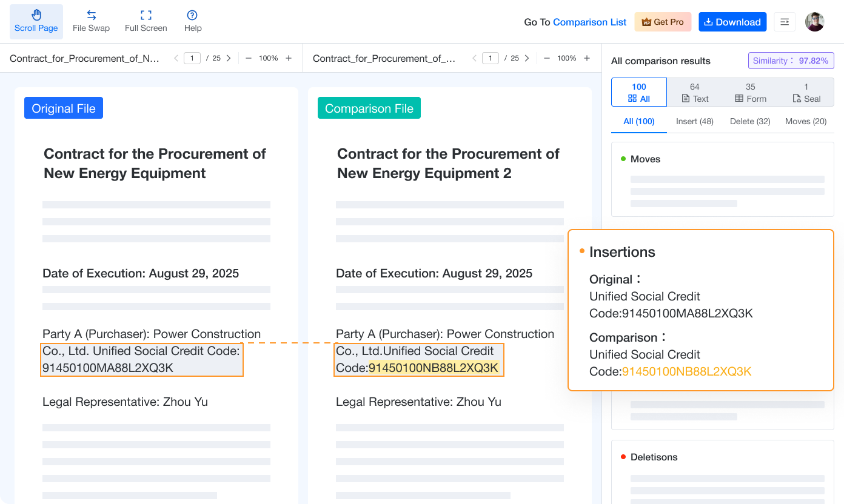Viewport: 844px width, 504px height.
Task: Select the Scroll Page hand tool
Action: (x=36, y=22)
